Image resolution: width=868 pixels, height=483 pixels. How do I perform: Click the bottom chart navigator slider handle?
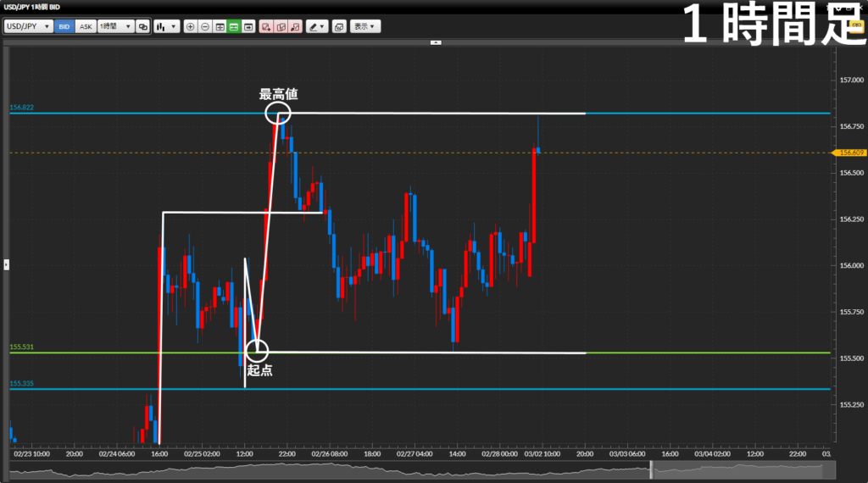point(651,468)
